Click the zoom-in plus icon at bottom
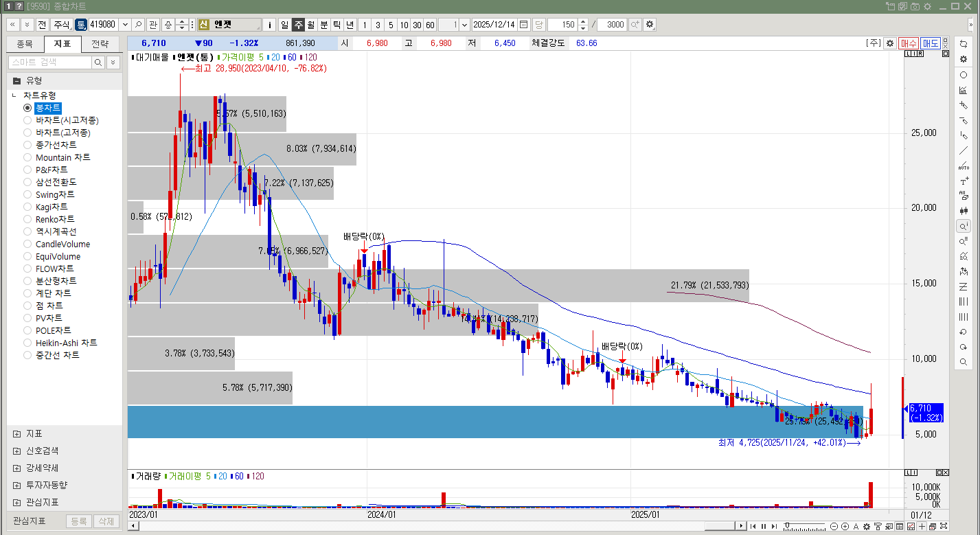980x535 pixels. click(x=845, y=526)
